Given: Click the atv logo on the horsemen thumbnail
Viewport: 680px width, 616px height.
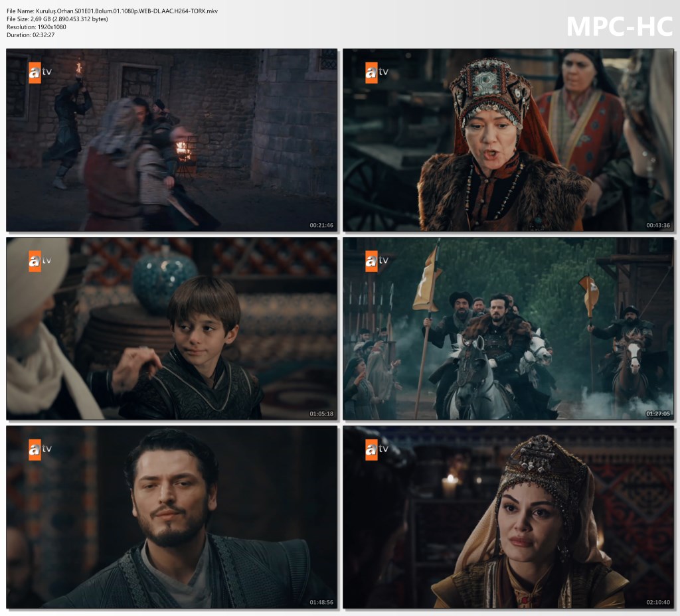Looking at the screenshot, I should [376, 261].
